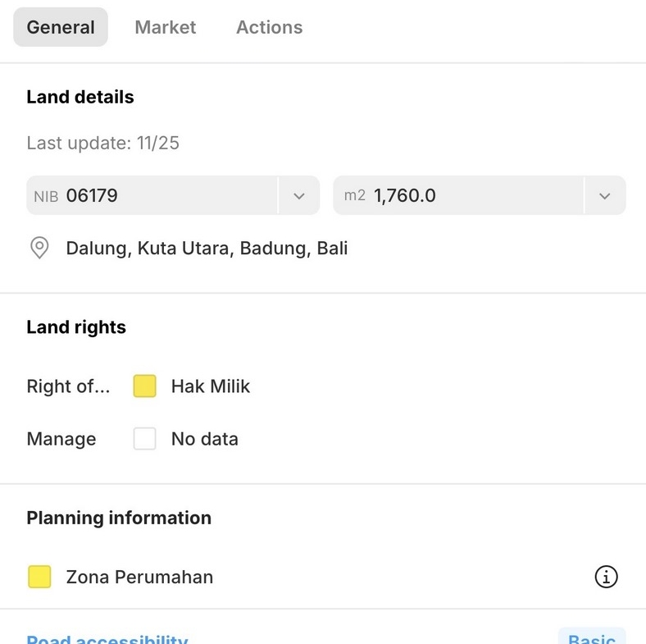646x644 pixels.
Task: Click the Zona Perumahan label
Action: 139,578
